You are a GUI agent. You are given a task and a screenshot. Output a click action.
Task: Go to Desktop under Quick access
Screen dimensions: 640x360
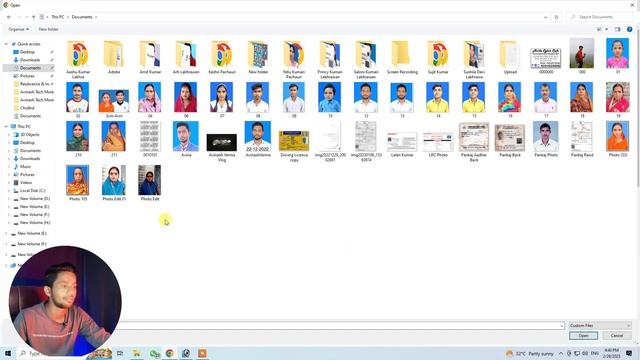coord(27,52)
